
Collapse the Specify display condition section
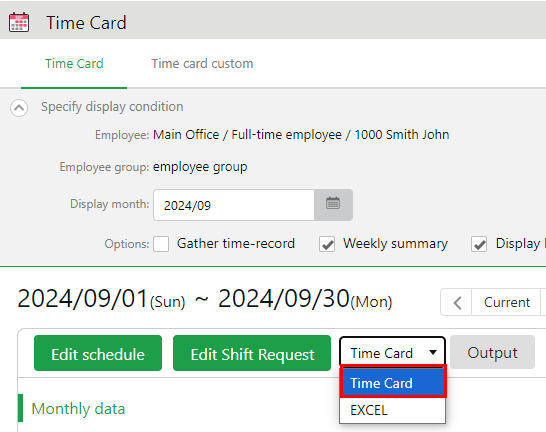[x=19, y=108]
